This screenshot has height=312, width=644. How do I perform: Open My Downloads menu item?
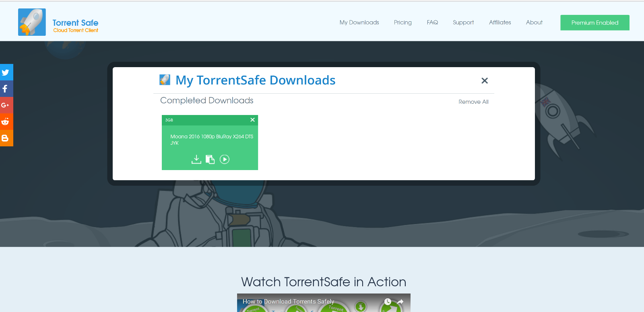[x=359, y=23]
